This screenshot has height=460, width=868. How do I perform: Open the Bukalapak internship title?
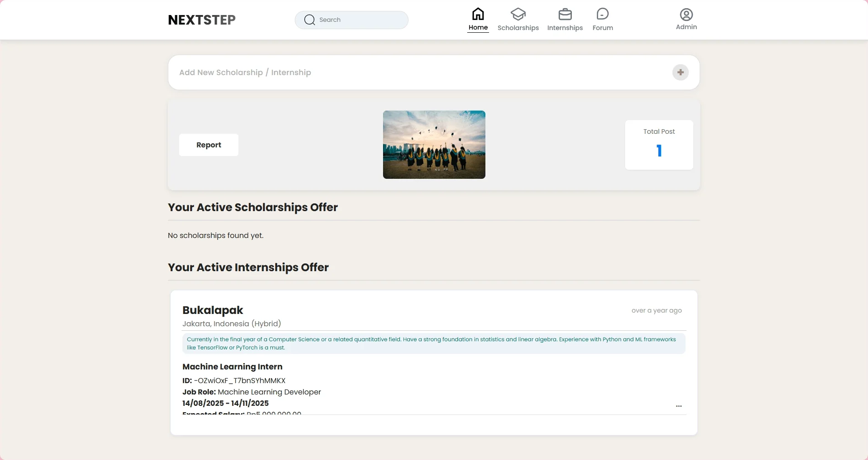213,310
